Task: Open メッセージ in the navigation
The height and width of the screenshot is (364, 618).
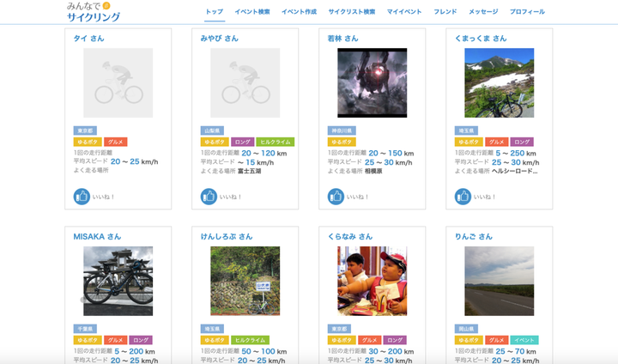Action: pos(483,12)
